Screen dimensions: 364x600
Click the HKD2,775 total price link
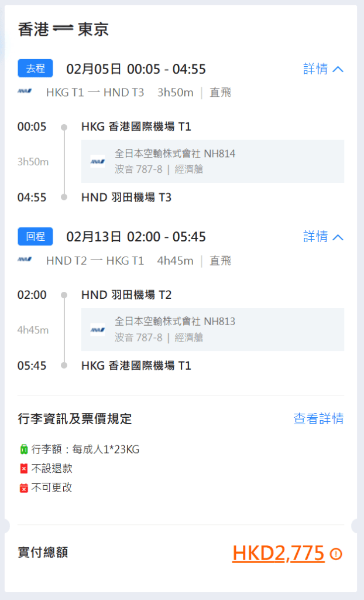pos(278,553)
